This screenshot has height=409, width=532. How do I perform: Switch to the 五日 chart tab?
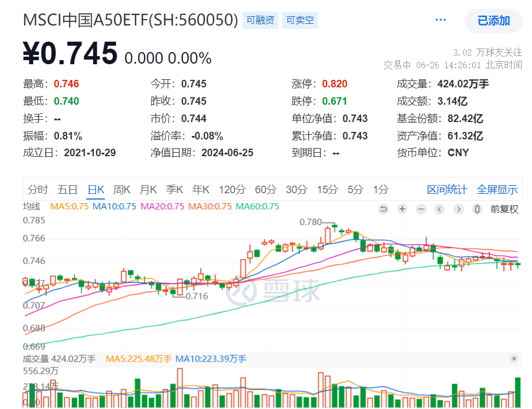tap(67, 189)
